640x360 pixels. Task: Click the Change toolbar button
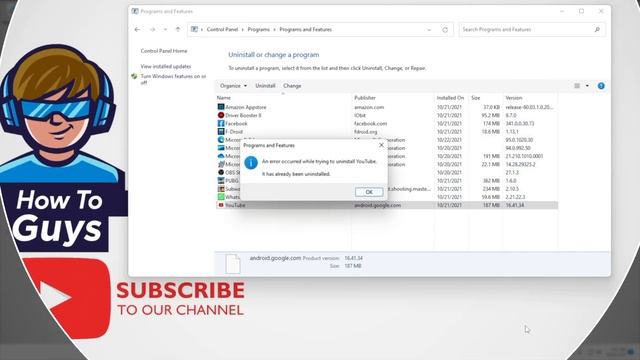tap(292, 86)
